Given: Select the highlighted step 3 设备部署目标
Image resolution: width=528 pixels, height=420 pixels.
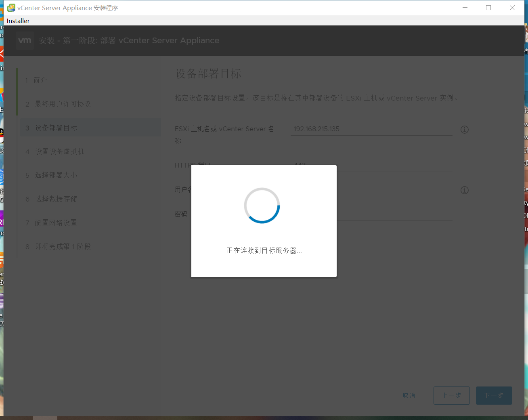Looking at the screenshot, I should [57, 128].
